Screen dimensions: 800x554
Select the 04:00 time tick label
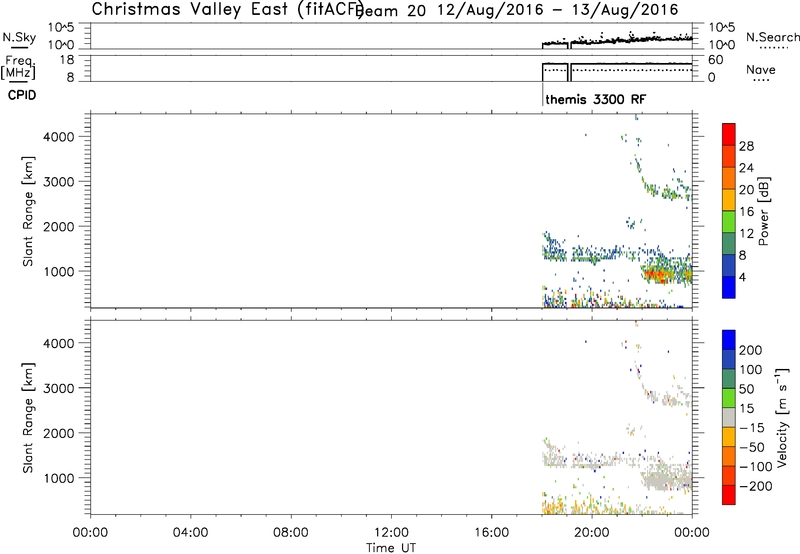coord(190,533)
